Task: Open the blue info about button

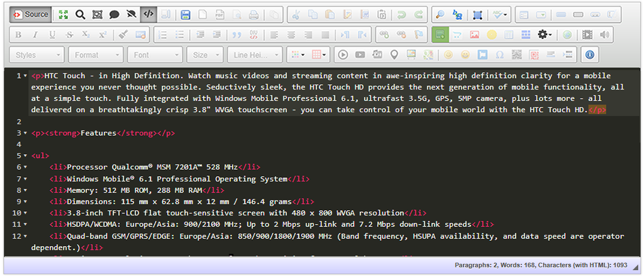Action: (590, 55)
